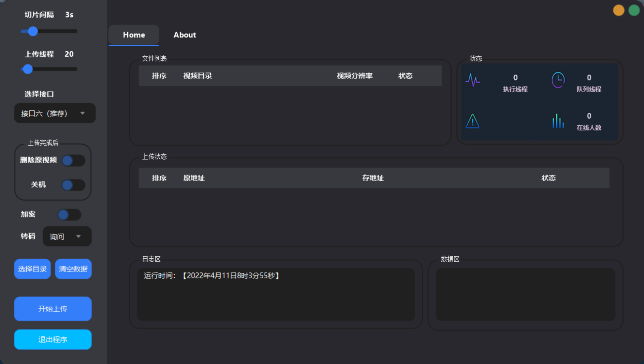Open the 转码 询问 dropdown

67,236
